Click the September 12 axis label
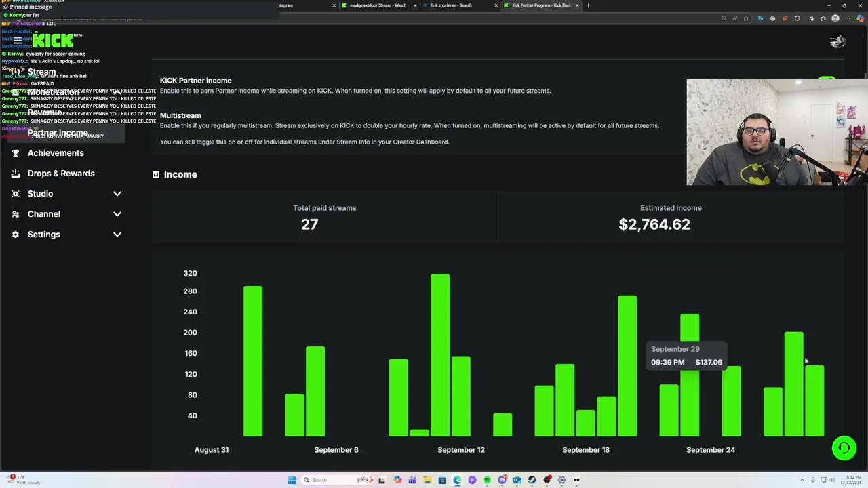The image size is (868, 488). coord(461,450)
